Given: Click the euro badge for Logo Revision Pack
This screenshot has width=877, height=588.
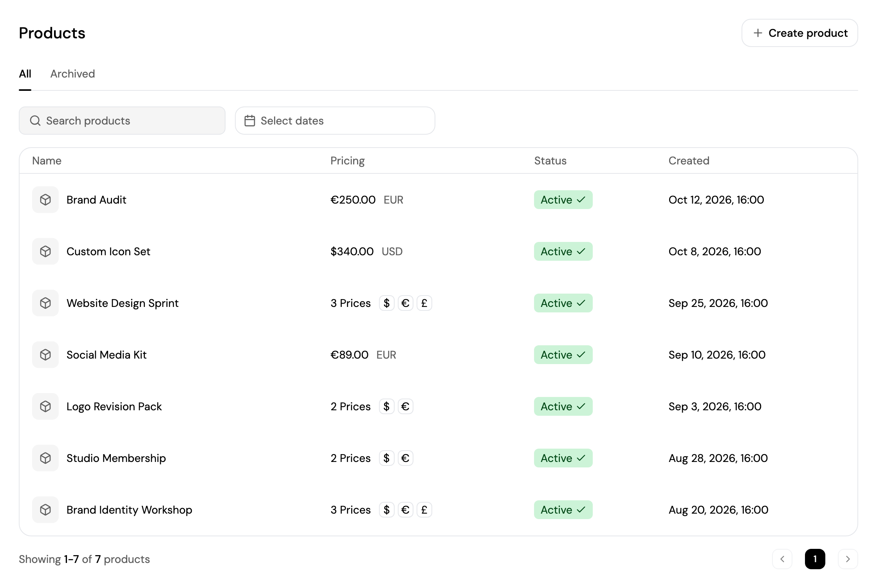Looking at the screenshot, I should [405, 406].
